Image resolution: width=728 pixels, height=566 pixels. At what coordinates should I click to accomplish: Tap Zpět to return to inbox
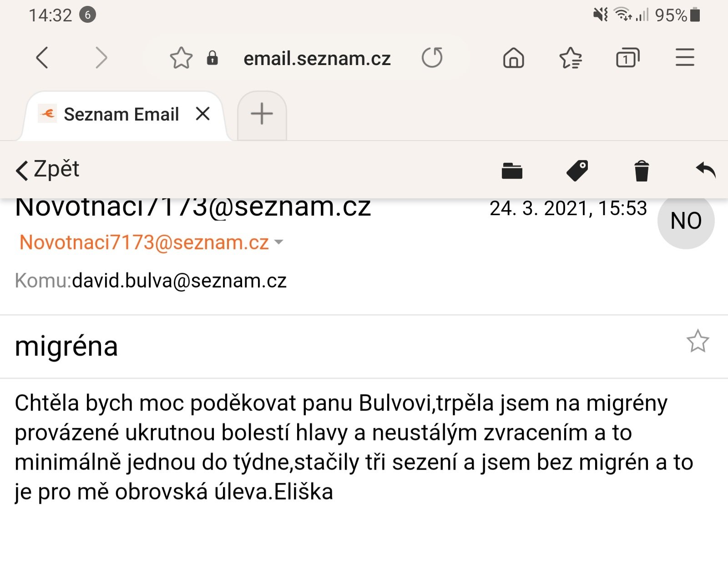(x=48, y=170)
